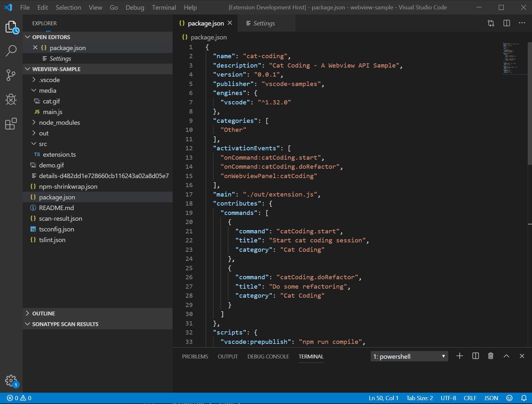Switch to the PROBLEMS panel tab
Screen dimensions: 532x404
coord(195,356)
